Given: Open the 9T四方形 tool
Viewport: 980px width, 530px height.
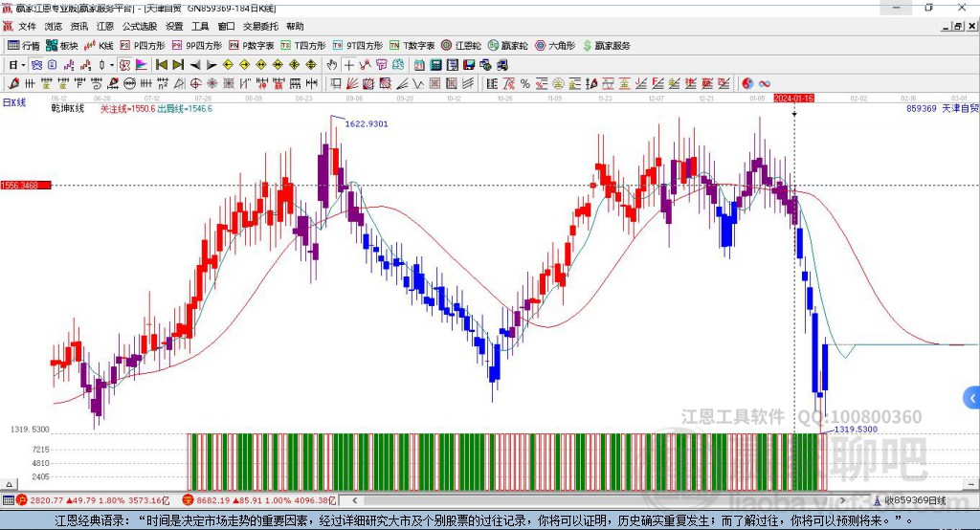Looking at the screenshot, I should pyautogui.click(x=358, y=46).
